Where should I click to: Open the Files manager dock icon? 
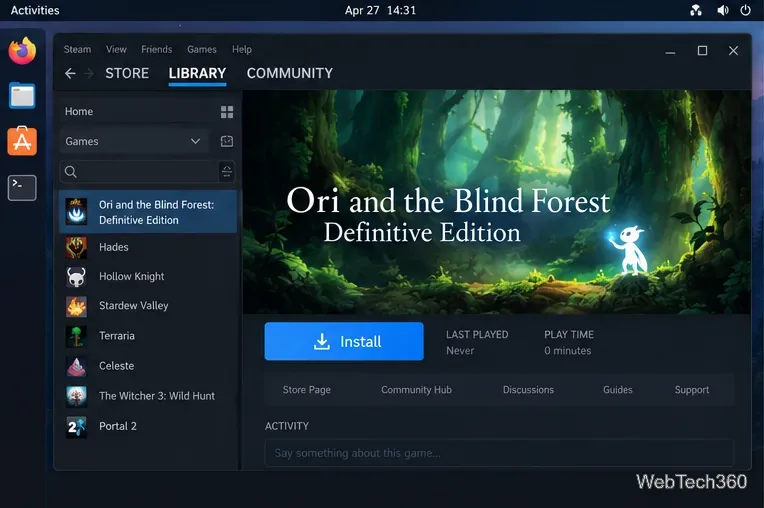pyautogui.click(x=22, y=95)
